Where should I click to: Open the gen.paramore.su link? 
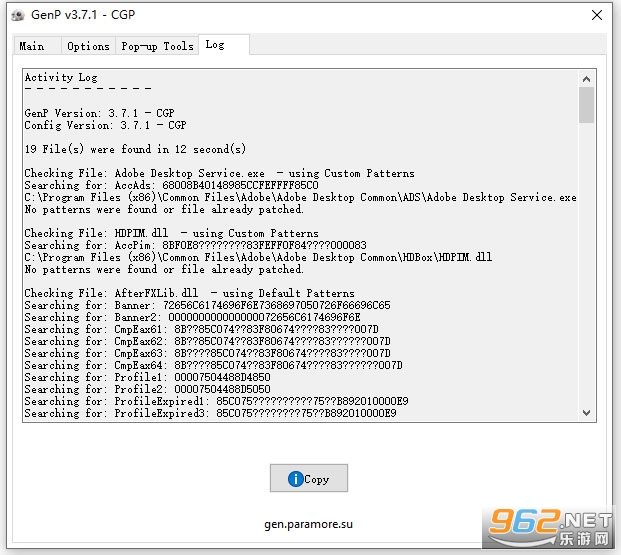coord(309,524)
